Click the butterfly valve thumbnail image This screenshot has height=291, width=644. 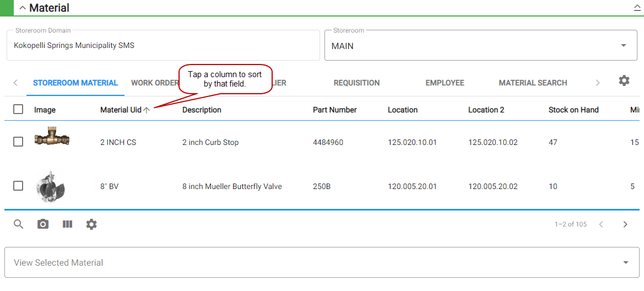pyautogui.click(x=50, y=186)
